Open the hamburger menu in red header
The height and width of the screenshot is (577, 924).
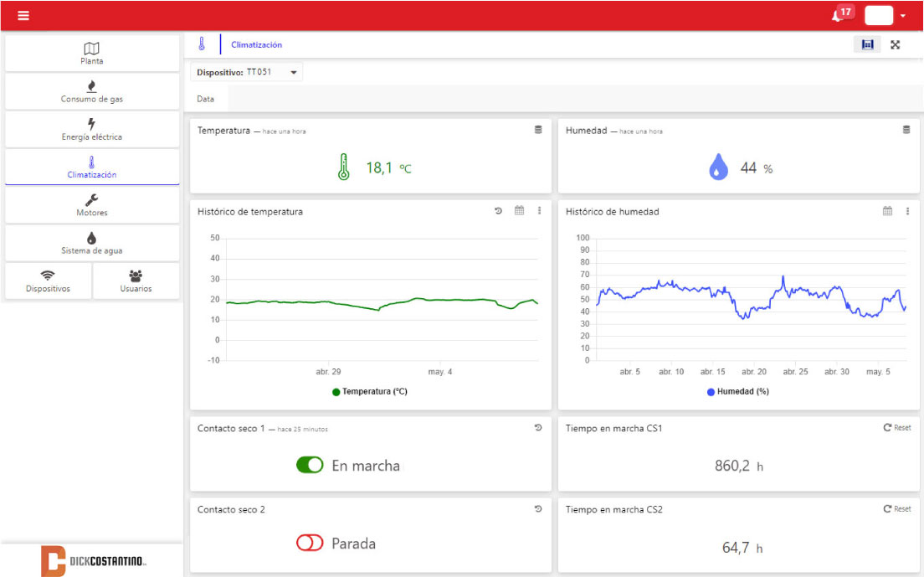[x=23, y=16]
